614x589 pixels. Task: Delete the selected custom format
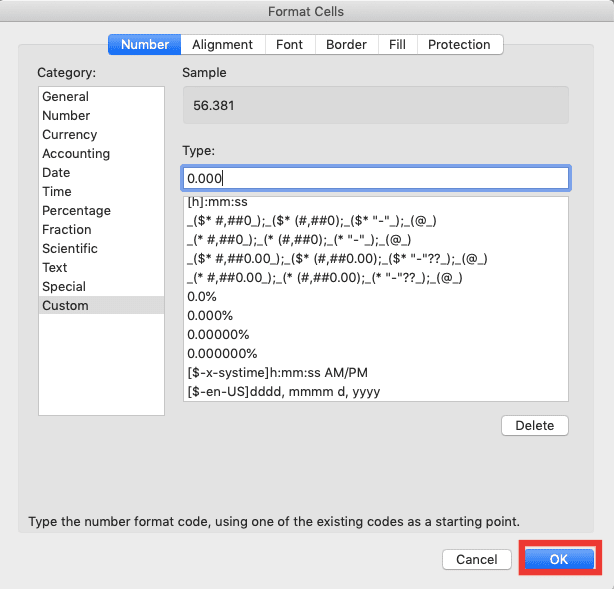click(535, 426)
